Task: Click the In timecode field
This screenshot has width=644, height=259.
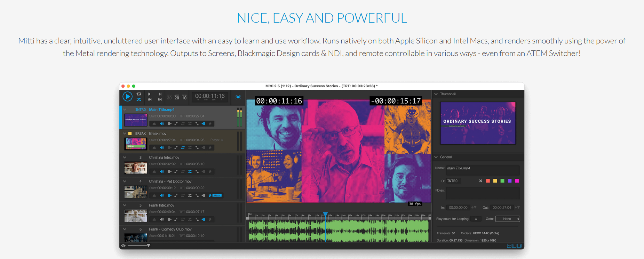Action: (x=458, y=208)
